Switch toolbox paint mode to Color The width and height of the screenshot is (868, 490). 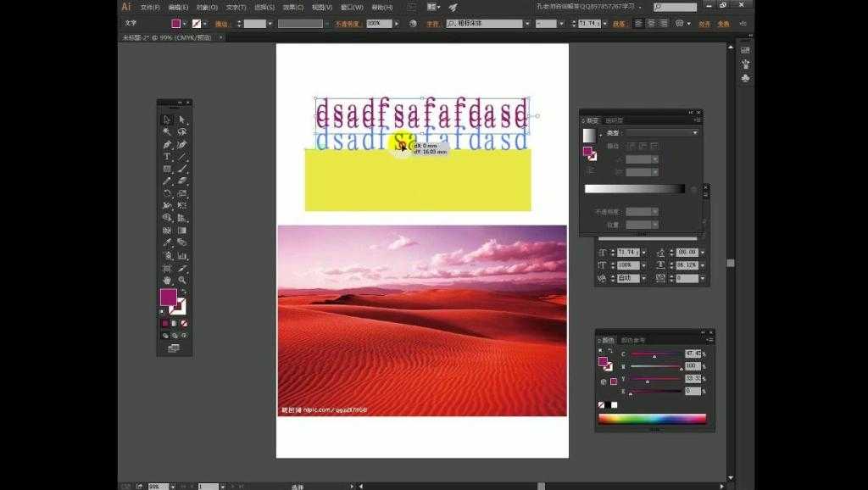165,323
